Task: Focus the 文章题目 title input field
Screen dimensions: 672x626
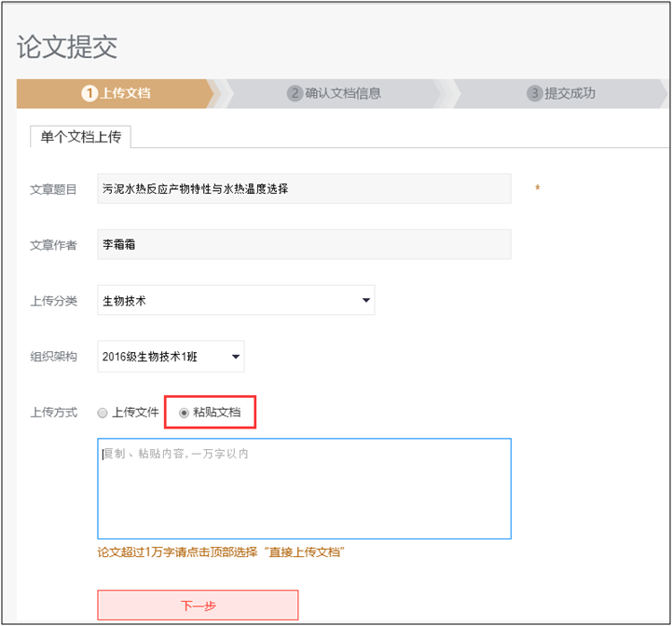Action: pyautogui.click(x=304, y=189)
